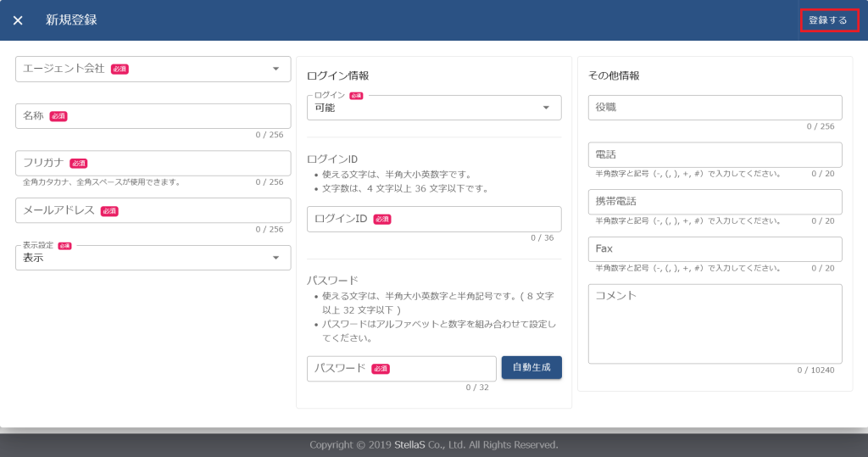Screen dimensions: 868x457
Task: Click the 名称 input field
Action: tap(153, 116)
